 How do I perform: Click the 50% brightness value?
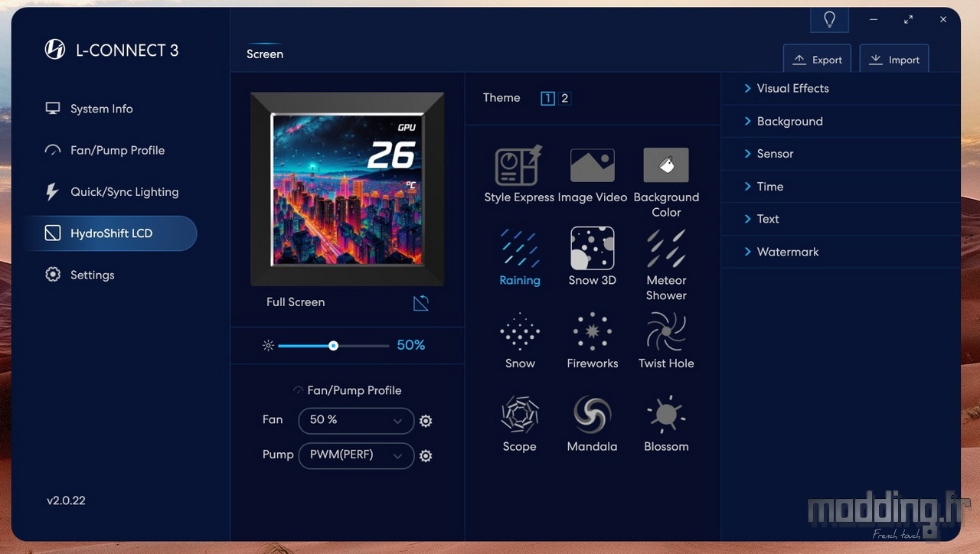click(x=411, y=345)
